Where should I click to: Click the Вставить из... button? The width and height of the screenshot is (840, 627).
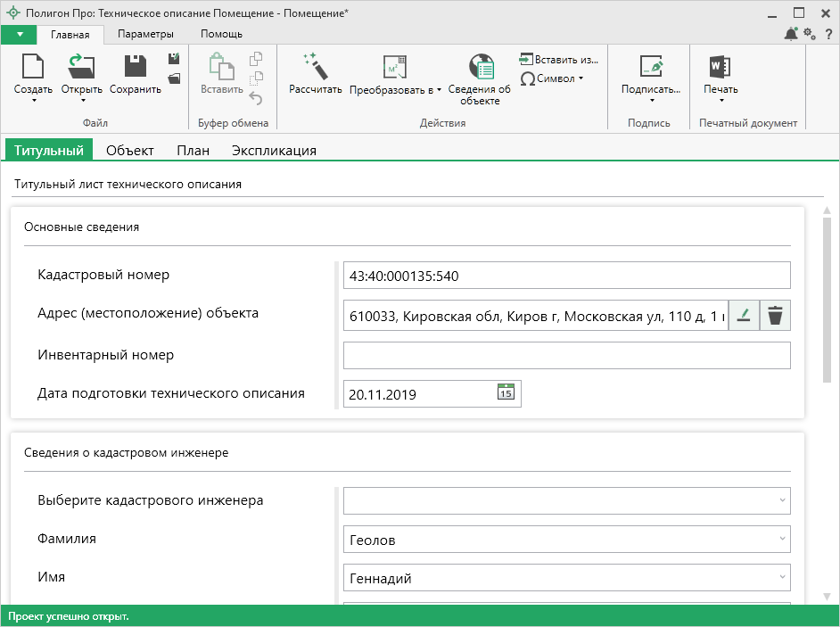[x=559, y=60]
